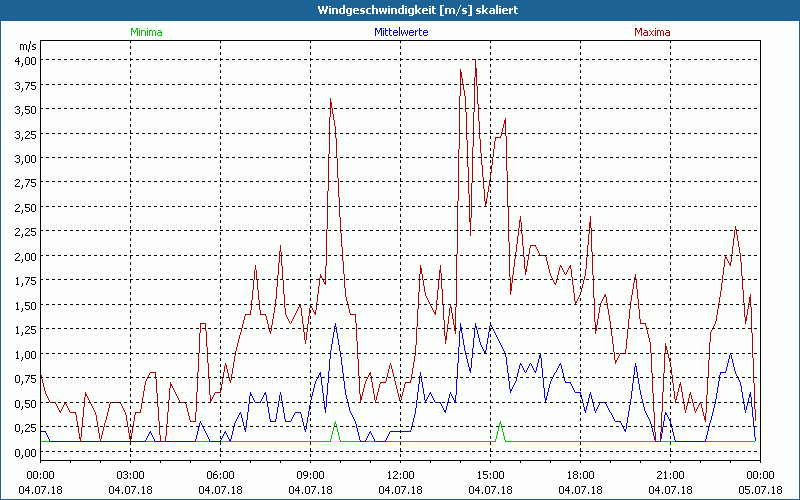
Task: Toggle the Maxima legend label
Action: [x=653, y=32]
